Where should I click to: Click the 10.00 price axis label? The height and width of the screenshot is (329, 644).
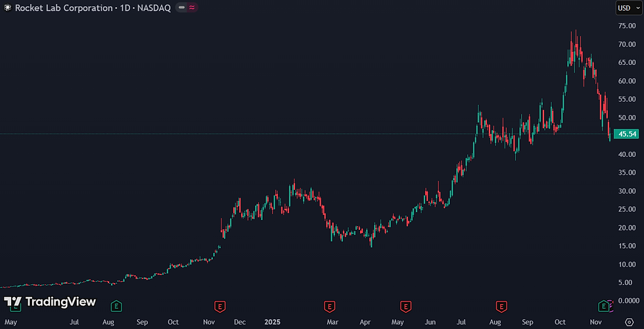point(627,264)
